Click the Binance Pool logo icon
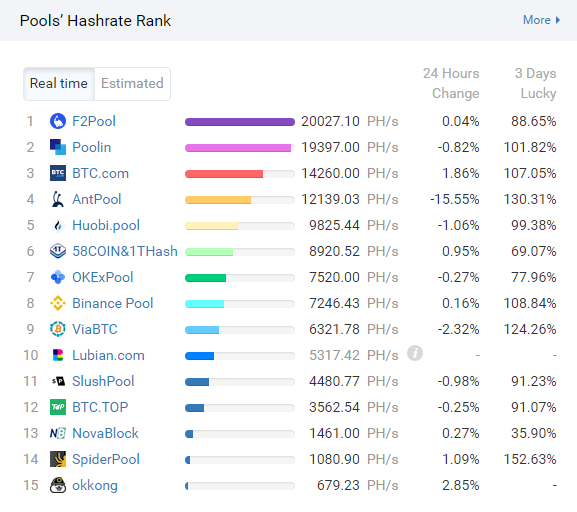 tap(58, 303)
